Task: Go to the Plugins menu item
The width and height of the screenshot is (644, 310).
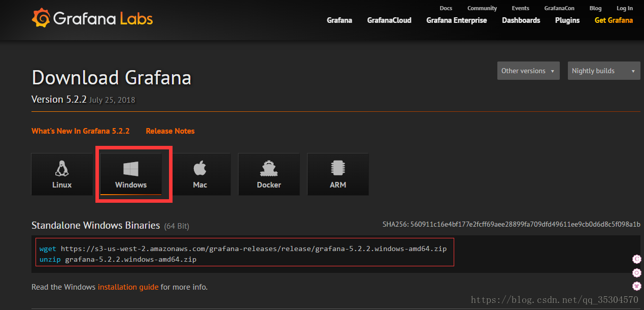Action: point(567,20)
